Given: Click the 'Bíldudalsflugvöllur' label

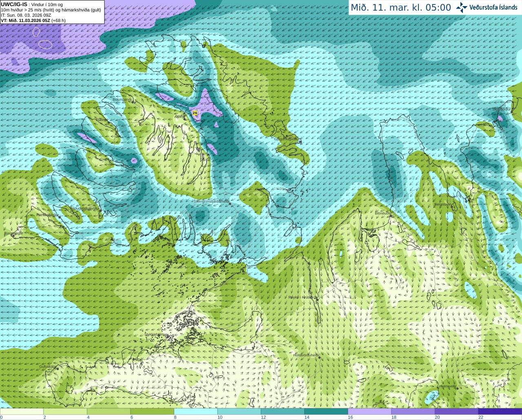Looking at the screenshot, I should pyautogui.click(x=84, y=208).
